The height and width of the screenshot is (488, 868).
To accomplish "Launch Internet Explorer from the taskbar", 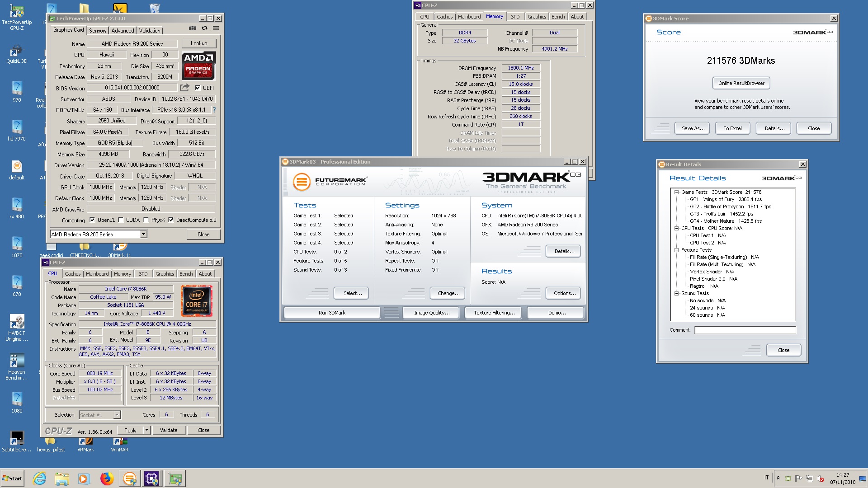I will (40, 479).
